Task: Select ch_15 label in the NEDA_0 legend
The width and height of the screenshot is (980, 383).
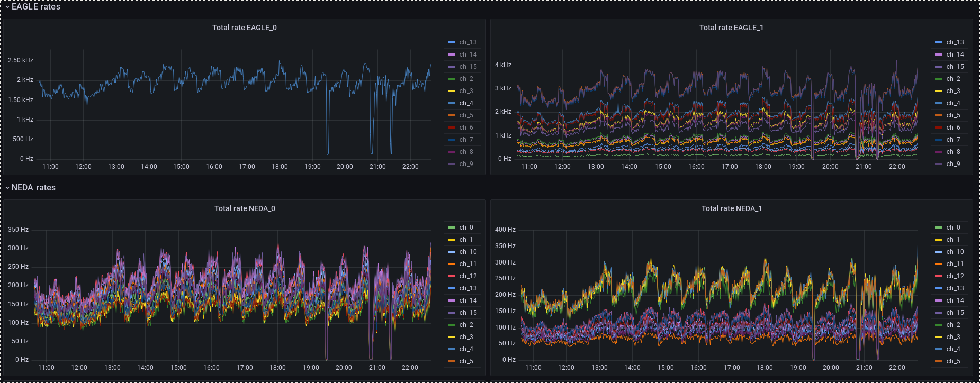Action: pyautogui.click(x=467, y=313)
